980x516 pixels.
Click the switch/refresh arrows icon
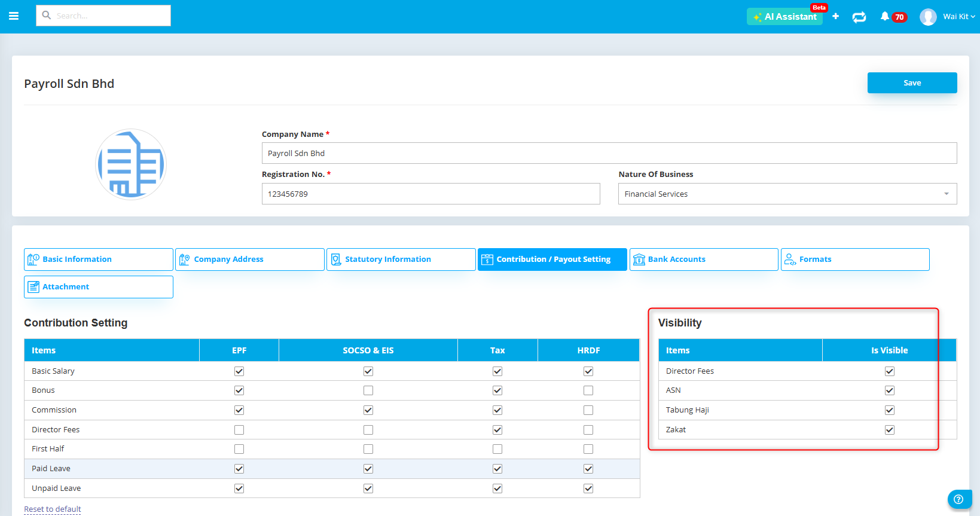[859, 17]
